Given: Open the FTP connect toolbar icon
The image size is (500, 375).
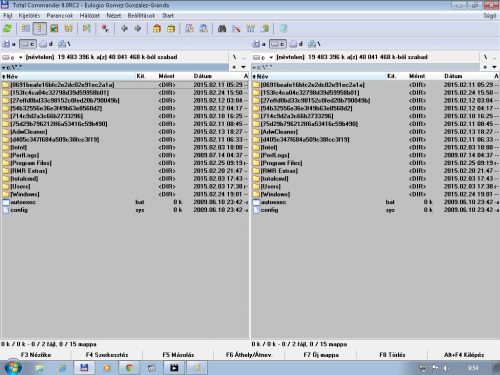Looking at the screenshot, I should tap(189, 29).
